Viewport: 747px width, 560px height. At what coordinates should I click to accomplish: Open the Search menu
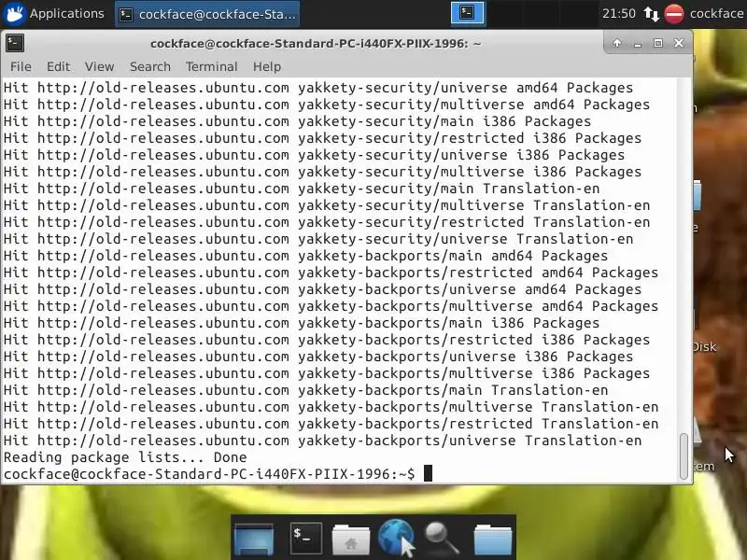150,66
